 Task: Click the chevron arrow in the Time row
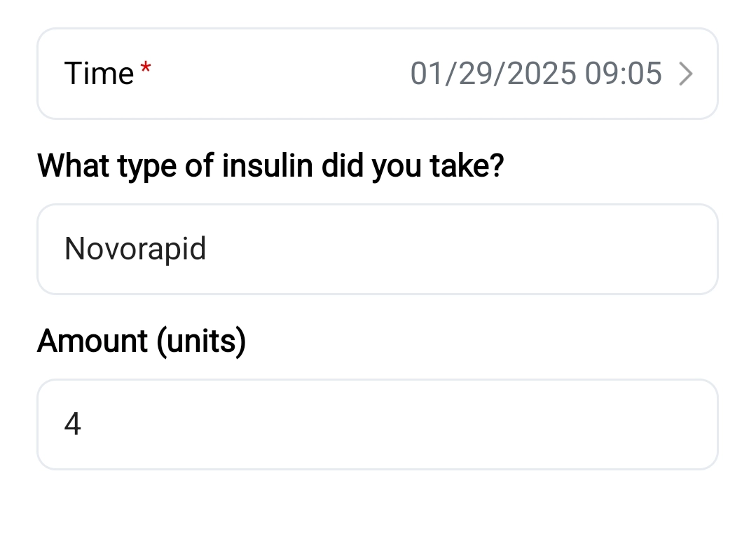tap(686, 74)
